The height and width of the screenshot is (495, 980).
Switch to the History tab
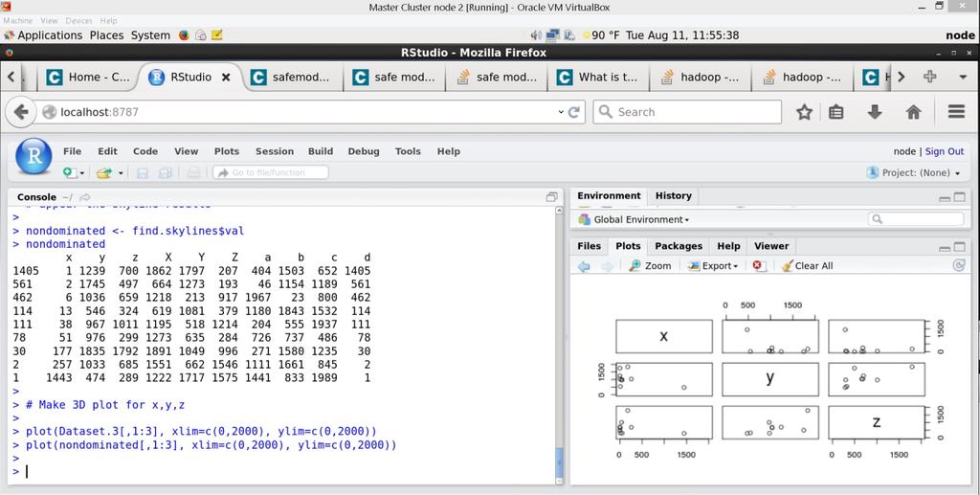[x=673, y=195]
